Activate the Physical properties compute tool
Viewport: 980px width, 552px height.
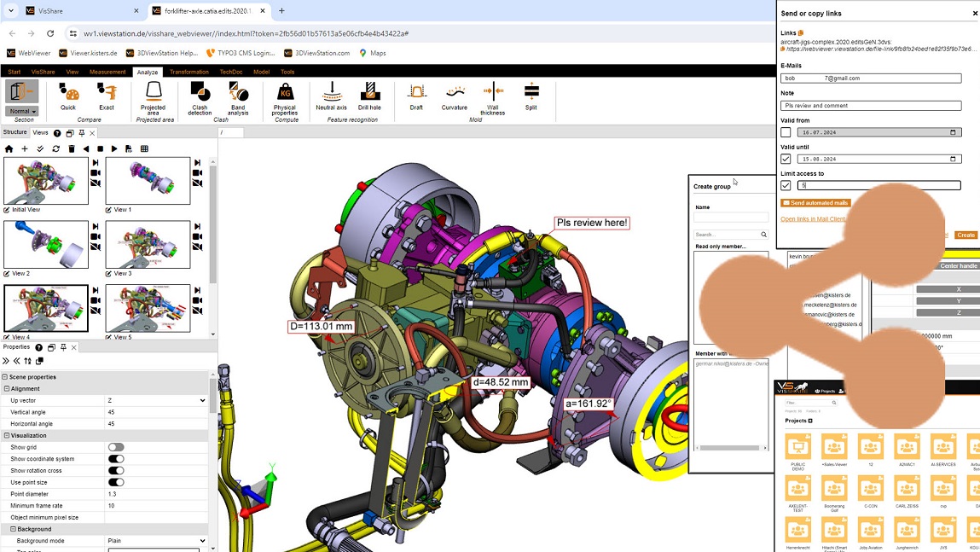[x=284, y=96]
